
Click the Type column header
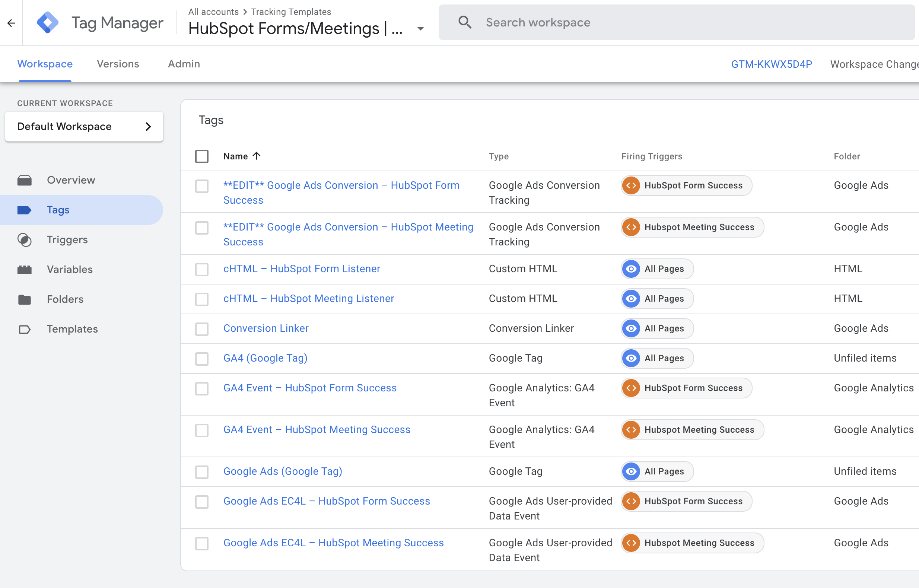click(499, 156)
